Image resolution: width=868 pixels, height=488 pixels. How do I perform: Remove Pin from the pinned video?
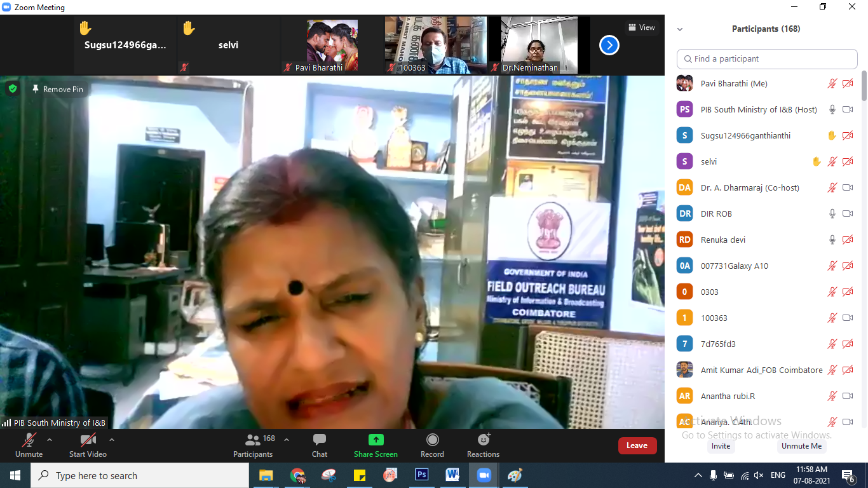pos(57,90)
